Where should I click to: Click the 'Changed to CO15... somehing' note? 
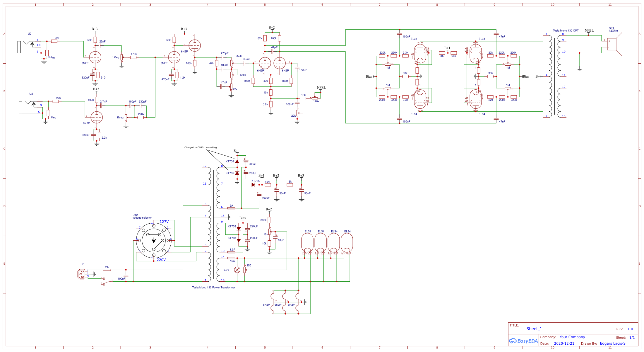coord(201,147)
